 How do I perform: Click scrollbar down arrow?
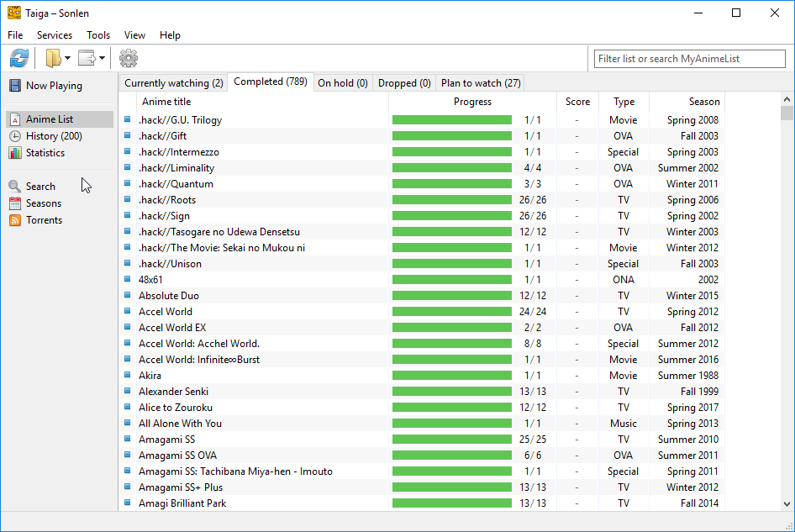[x=787, y=504]
